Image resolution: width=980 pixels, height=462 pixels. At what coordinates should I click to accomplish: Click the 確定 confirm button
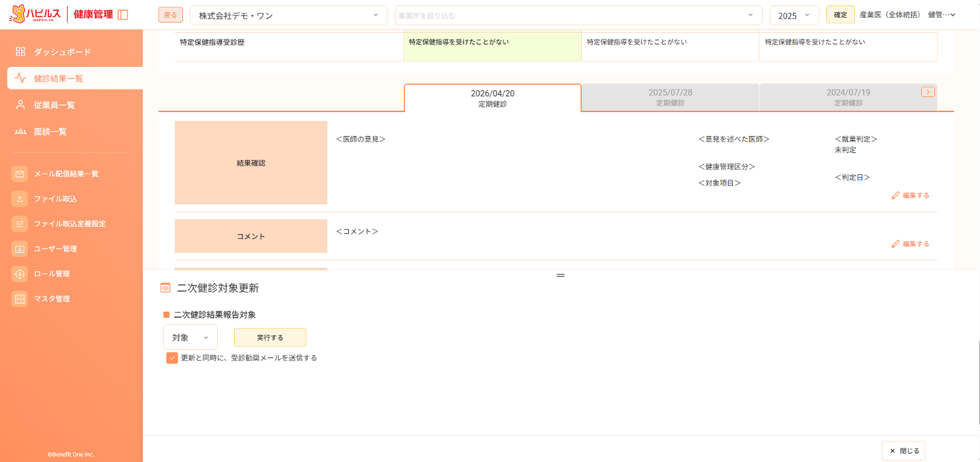tap(841, 15)
